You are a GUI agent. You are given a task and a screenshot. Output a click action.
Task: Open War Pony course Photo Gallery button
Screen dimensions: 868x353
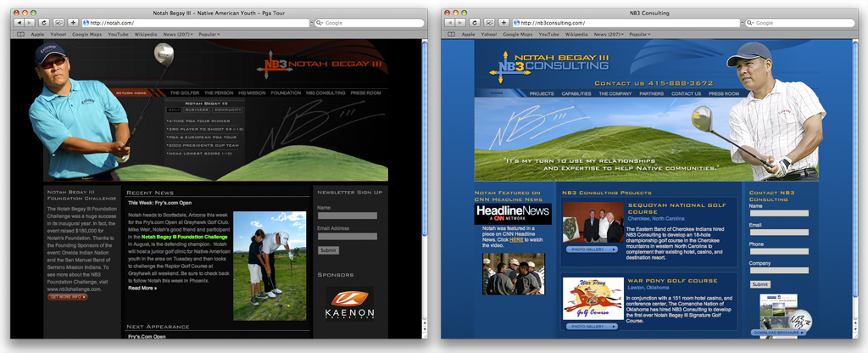pyautogui.click(x=591, y=327)
